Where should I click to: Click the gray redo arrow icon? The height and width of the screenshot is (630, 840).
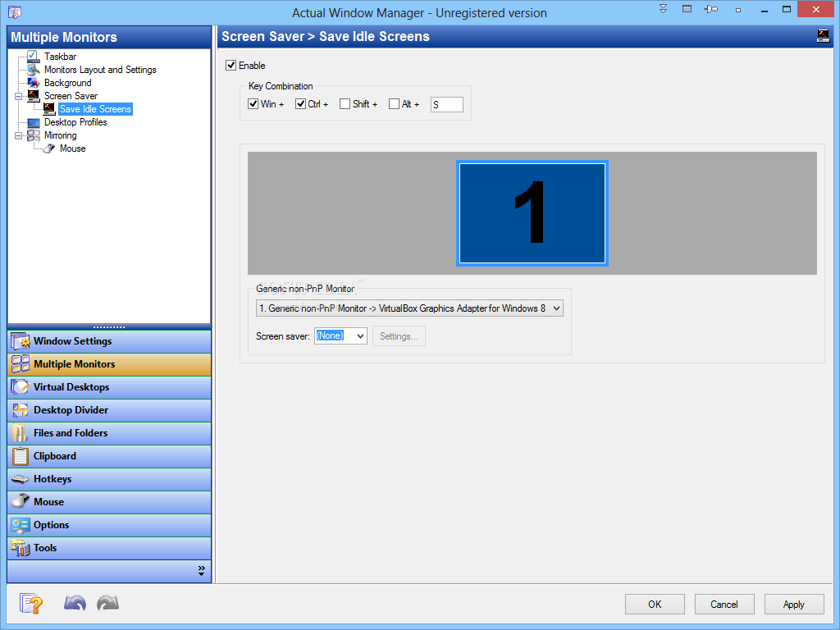click(107, 603)
